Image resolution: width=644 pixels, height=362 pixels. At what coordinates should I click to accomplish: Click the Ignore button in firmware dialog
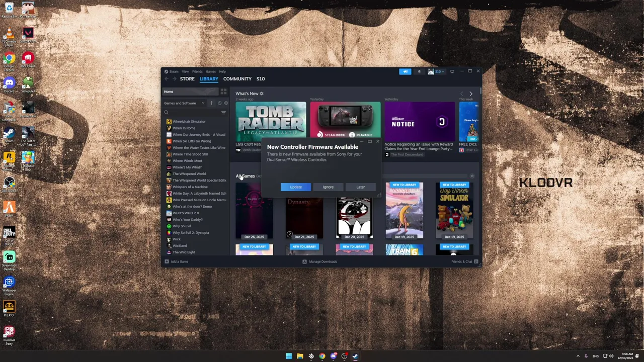tap(328, 187)
